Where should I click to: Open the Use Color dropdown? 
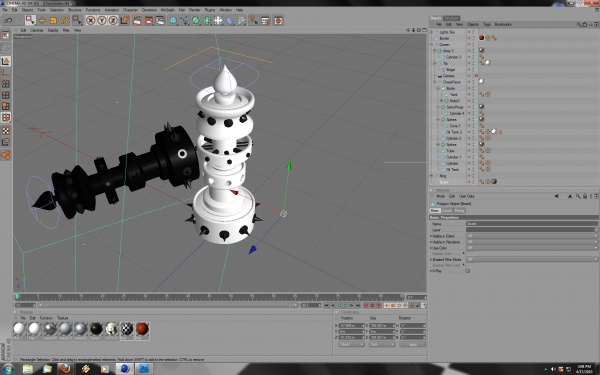(x=532, y=248)
